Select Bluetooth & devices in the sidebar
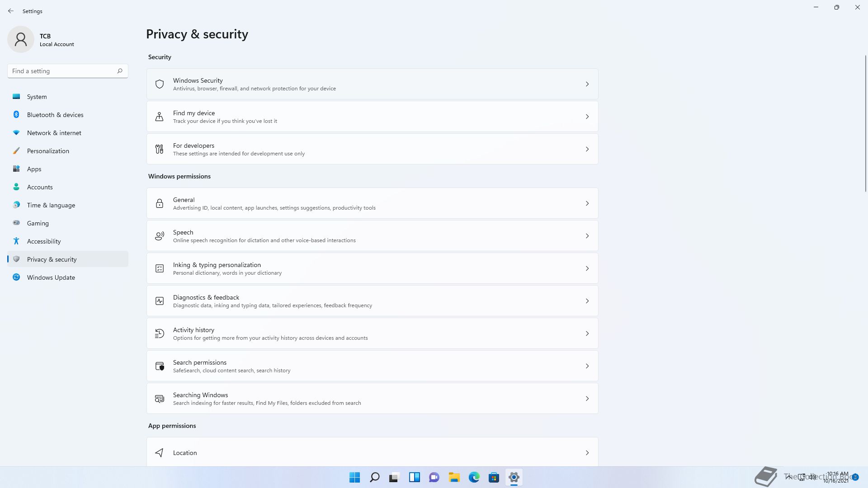The width and height of the screenshot is (868, 488). [55, 115]
